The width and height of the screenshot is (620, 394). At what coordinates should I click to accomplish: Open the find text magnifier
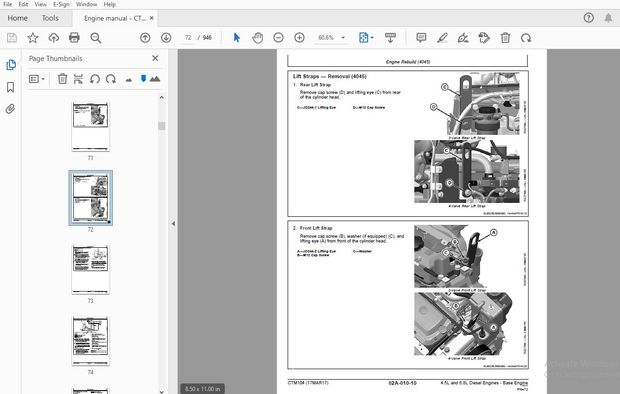coord(96,38)
